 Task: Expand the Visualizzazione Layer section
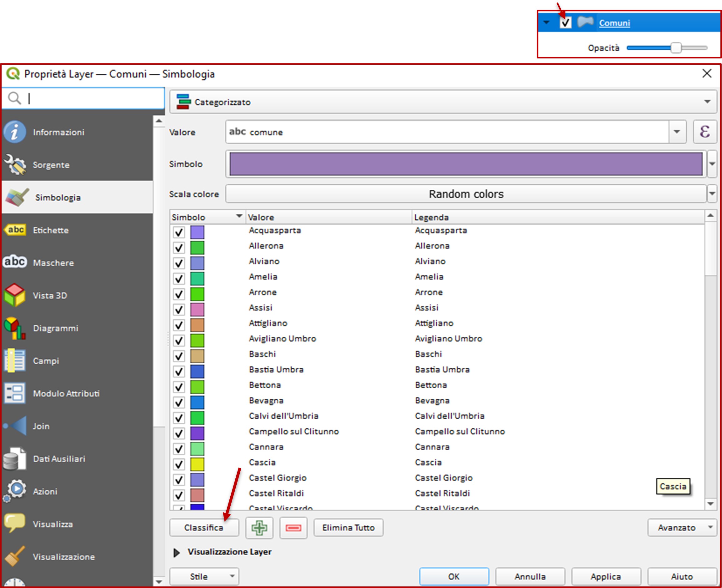(177, 552)
